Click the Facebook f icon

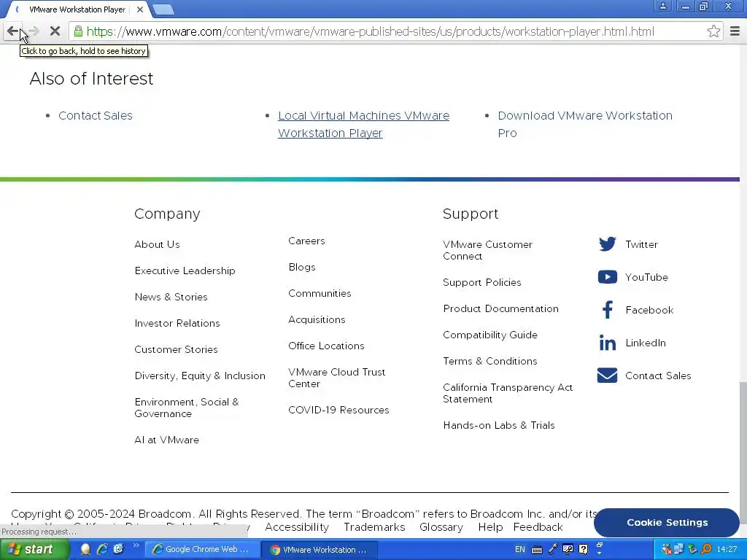click(607, 309)
